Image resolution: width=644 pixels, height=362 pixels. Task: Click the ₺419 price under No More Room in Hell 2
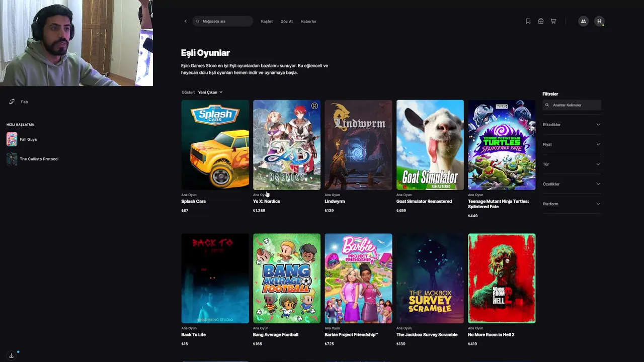click(x=472, y=344)
